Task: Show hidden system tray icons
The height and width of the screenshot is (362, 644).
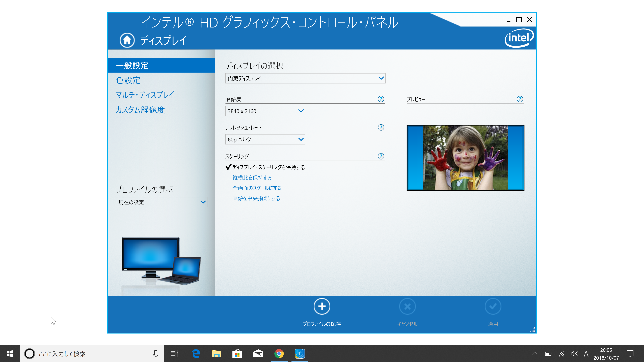Action: 534,353
